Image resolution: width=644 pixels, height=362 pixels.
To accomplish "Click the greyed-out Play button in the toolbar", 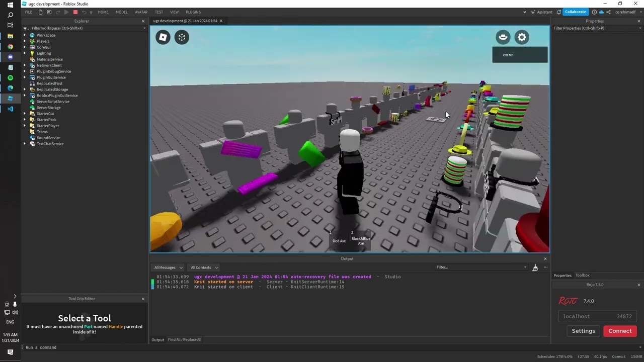I will coord(66,12).
